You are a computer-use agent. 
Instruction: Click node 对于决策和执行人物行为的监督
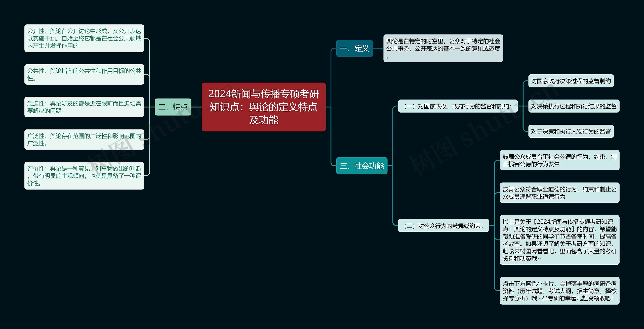(571, 131)
